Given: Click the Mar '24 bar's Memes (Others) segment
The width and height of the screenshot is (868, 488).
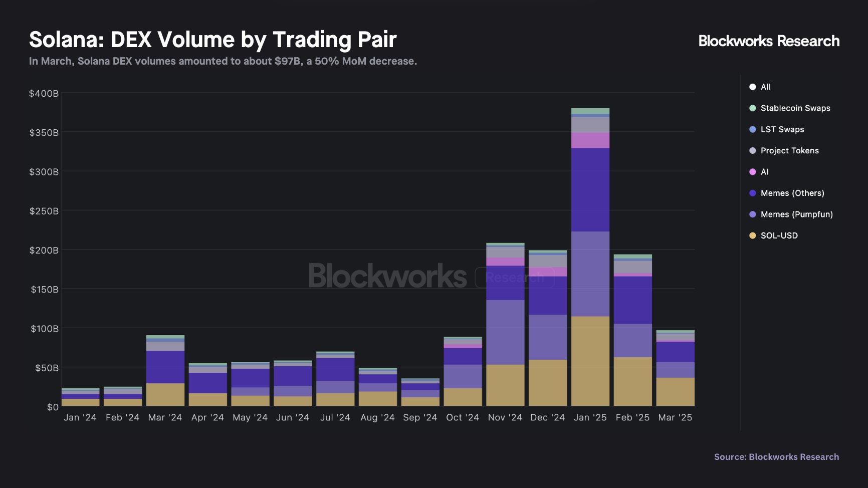Looking at the screenshot, I should click(x=165, y=367).
